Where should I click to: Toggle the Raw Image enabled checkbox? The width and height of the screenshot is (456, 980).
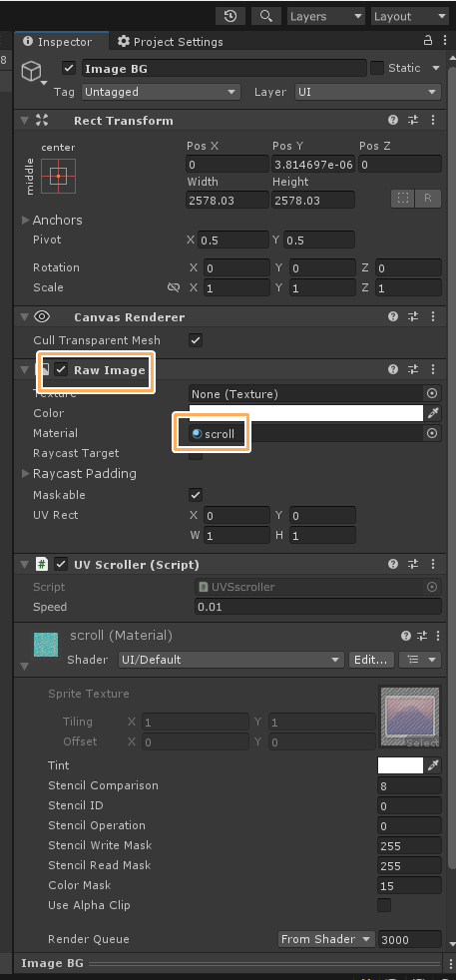pos(61,370)
